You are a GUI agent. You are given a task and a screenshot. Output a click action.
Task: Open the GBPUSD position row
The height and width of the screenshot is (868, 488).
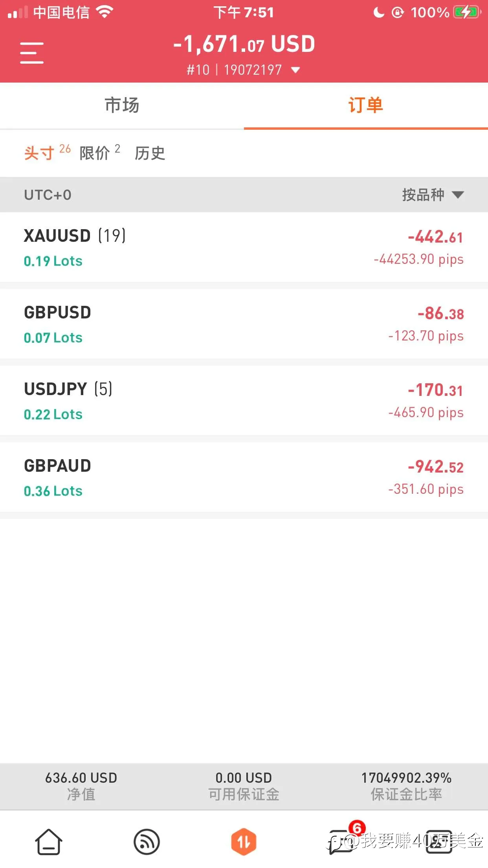click(x=244, y=324)
